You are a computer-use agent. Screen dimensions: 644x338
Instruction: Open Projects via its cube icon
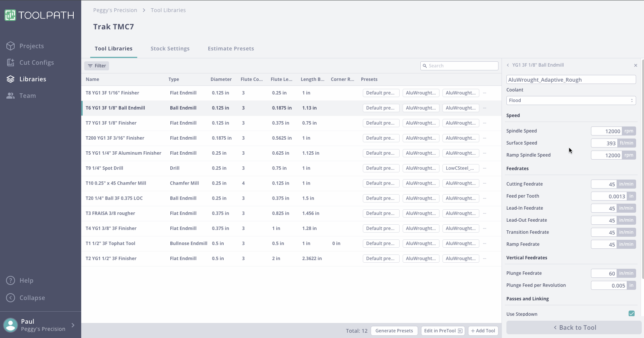point(11,46)
